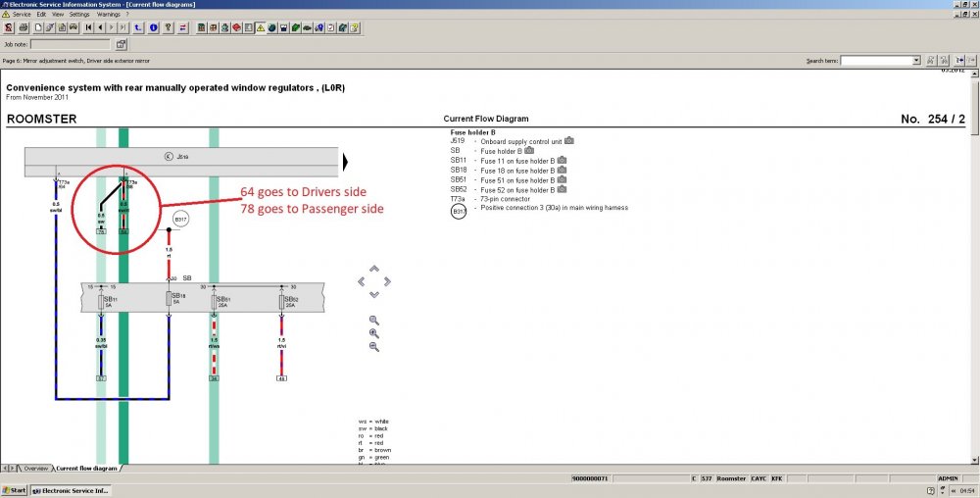Screen dimensions: 980x498
Task: Open camera image for Fuse 18 entry
Action: click(x=562, y=170)
